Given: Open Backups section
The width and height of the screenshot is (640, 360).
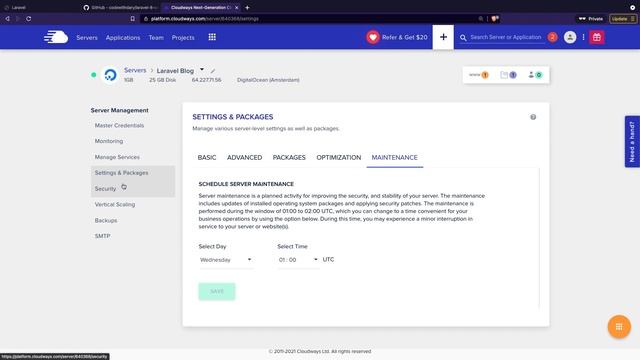Looking at the screenshot, I should [x=106, y=220].
